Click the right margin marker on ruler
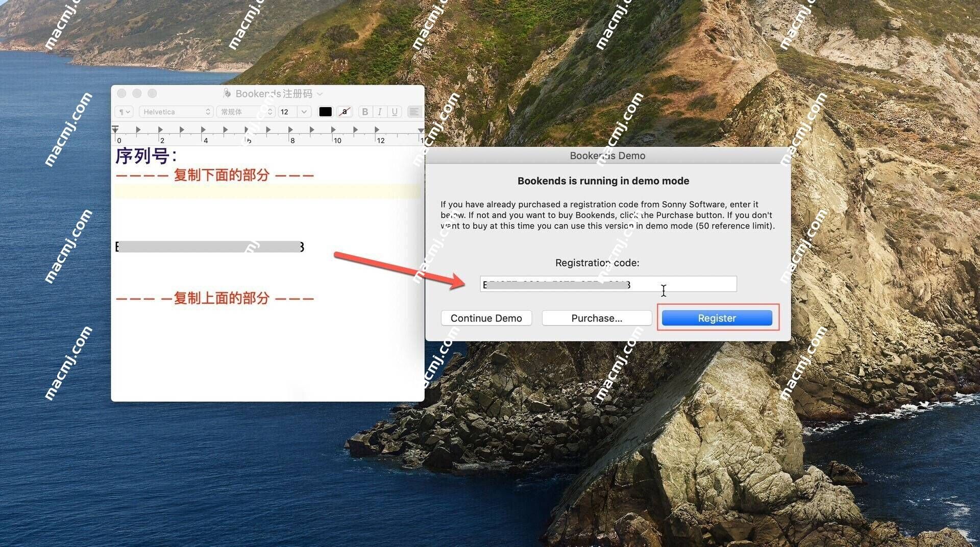Image resolution: width=980 pixels, height=547 pixels. point(421,131)
